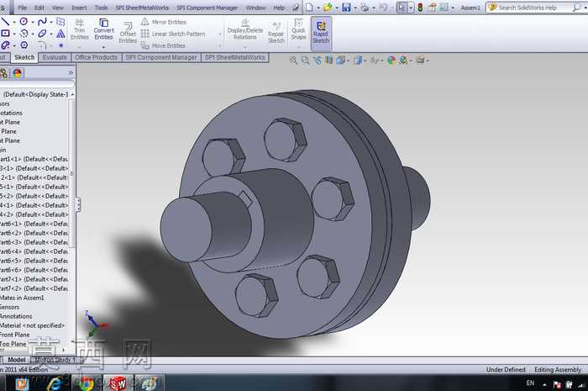Click the Open document icon
Viewport: 588px width, 391px height.
pos(328,7)
